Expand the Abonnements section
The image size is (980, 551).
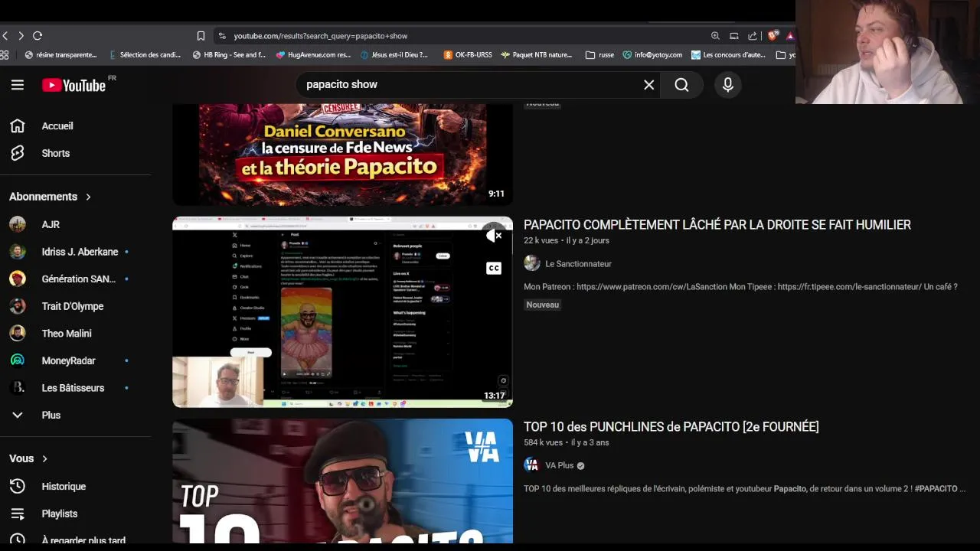click(x=51, y=197)
